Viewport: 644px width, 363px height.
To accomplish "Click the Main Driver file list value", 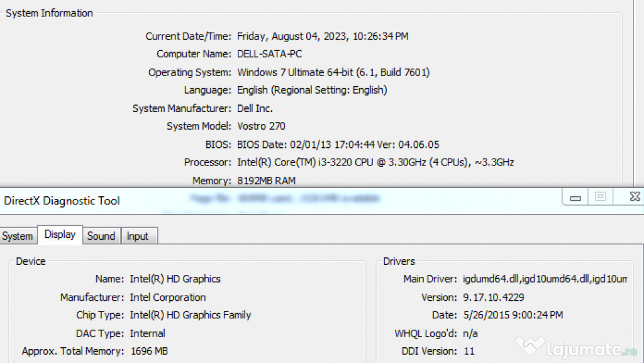I will pyautogui.click(x=545, y=279).
